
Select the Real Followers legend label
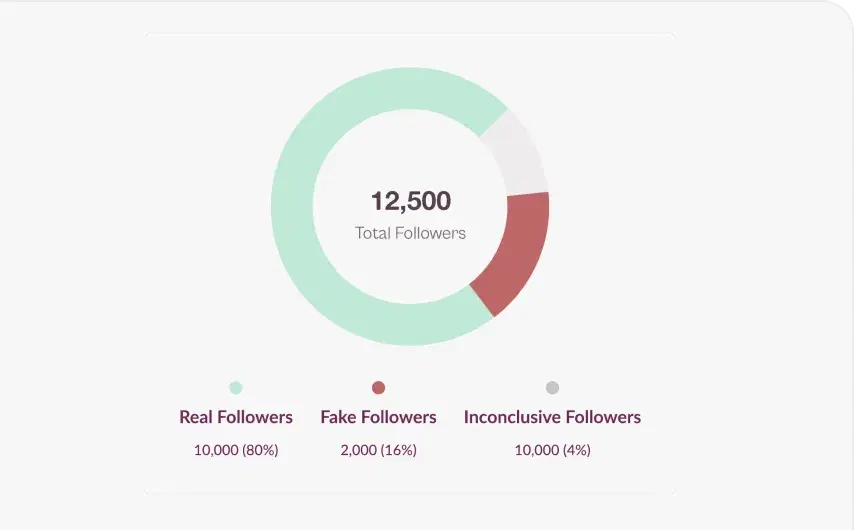coord(236,417)
